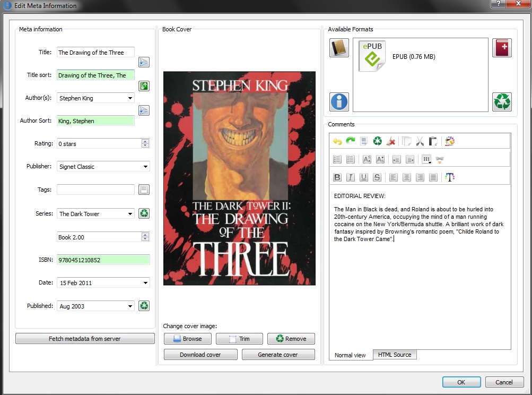Screen dimensions: 532x395
Task: Click the Title sort field
Action: [95, 75]
